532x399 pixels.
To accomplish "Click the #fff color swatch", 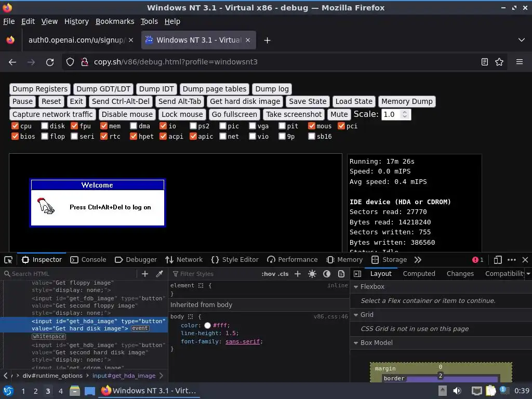I will (x=207, y=326).
